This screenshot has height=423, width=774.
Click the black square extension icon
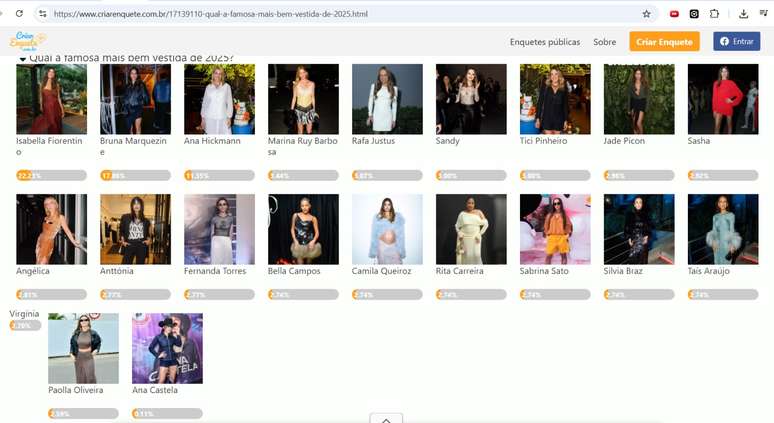(x=694, y=14)
